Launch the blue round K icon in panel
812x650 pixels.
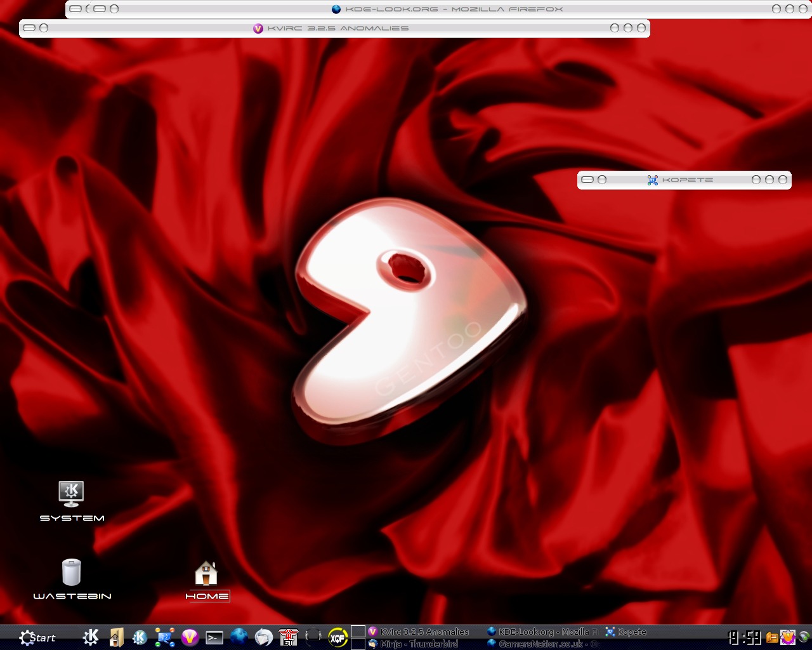[140, 637]
